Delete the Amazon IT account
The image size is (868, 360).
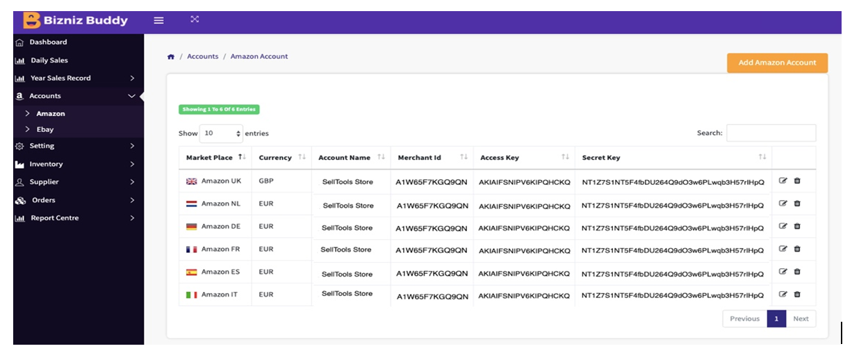797,294
